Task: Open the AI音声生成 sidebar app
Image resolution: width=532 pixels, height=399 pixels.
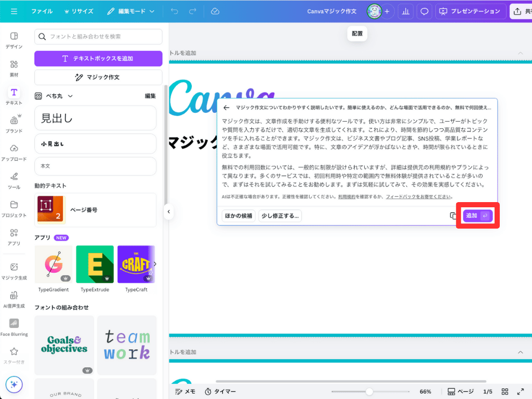Action: tap(14, 300)
